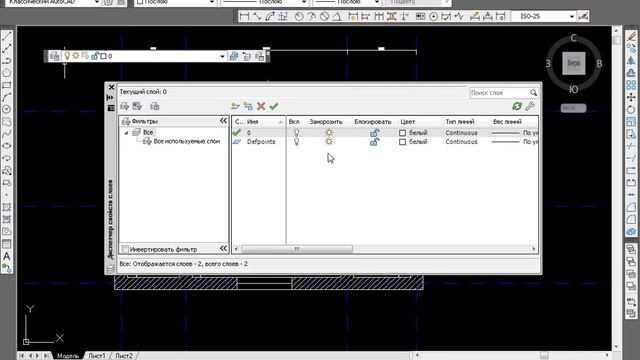Change the color swatch of layer 0

click(x=402, y=133)
